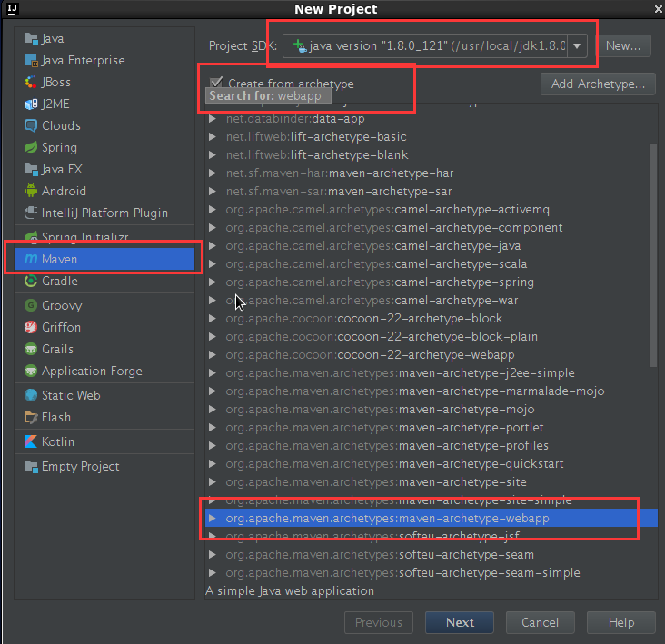Choose the Java Enterprise icon in sidebar

click(x=31, y=61)
